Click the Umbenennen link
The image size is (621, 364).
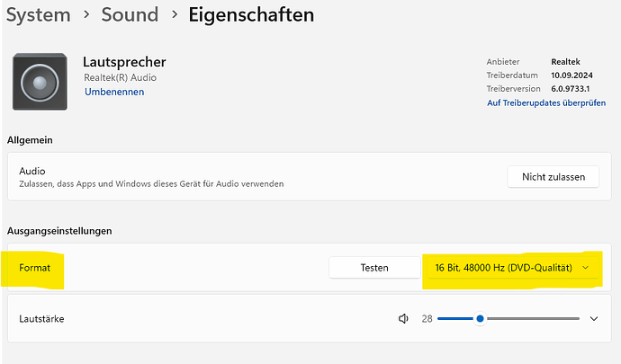coord(114,92)
